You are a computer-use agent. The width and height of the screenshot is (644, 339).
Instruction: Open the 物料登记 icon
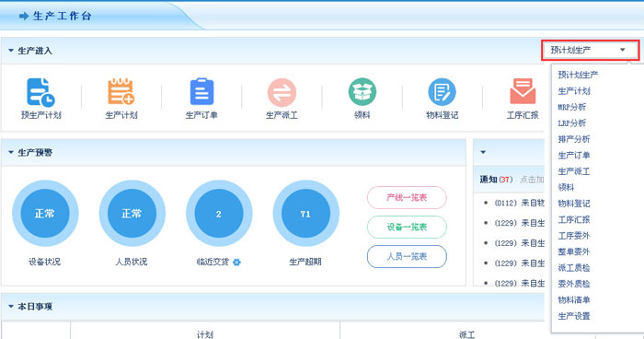click(x=442, y=92)
